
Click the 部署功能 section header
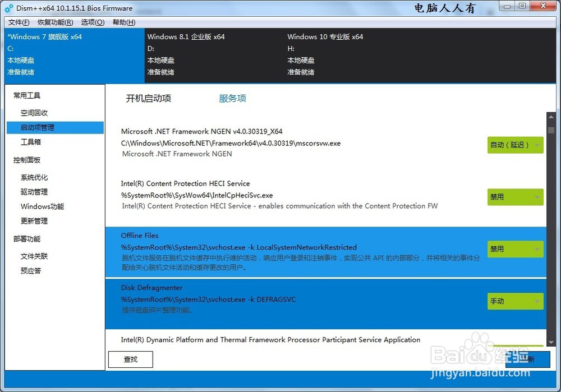click(x=27, y=239)
